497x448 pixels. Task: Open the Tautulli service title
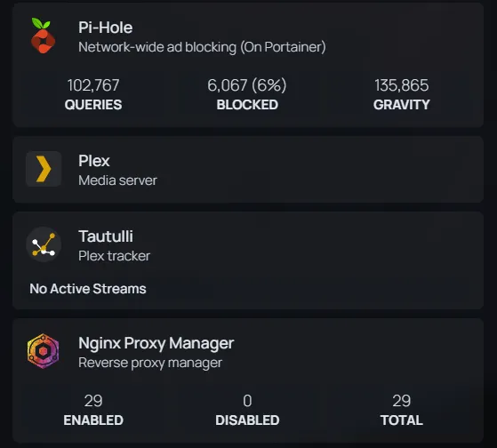[x=106, y=236]
